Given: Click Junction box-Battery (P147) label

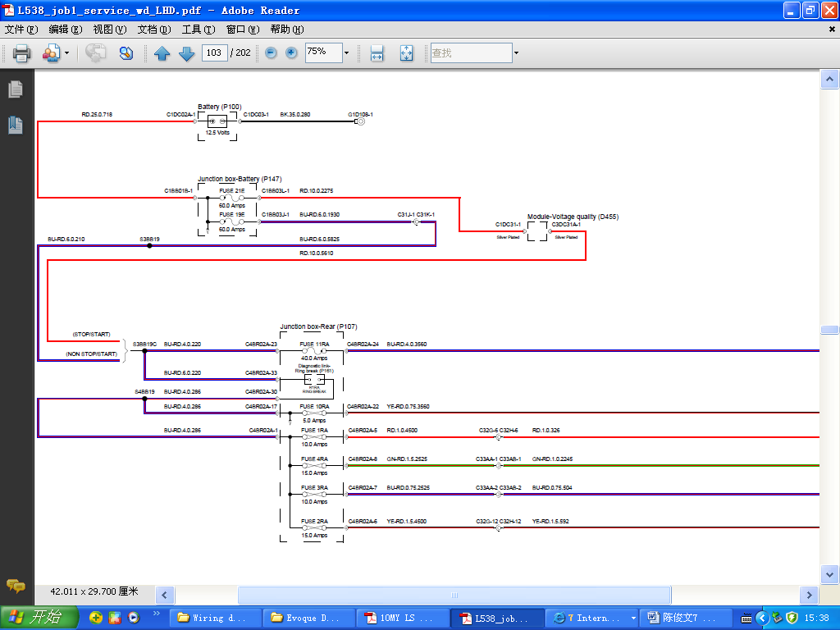Looking at the screenshot, I should tap(240, 178).
